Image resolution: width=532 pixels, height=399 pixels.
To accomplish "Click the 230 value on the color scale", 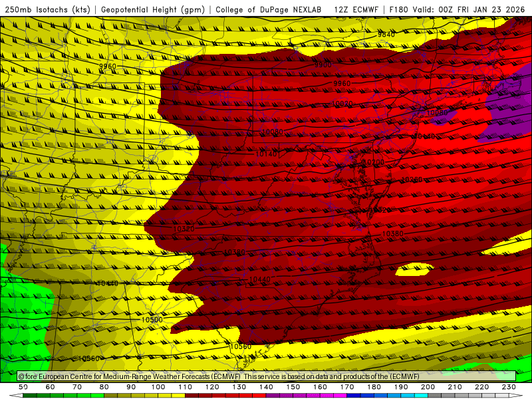I will point(509,387).
